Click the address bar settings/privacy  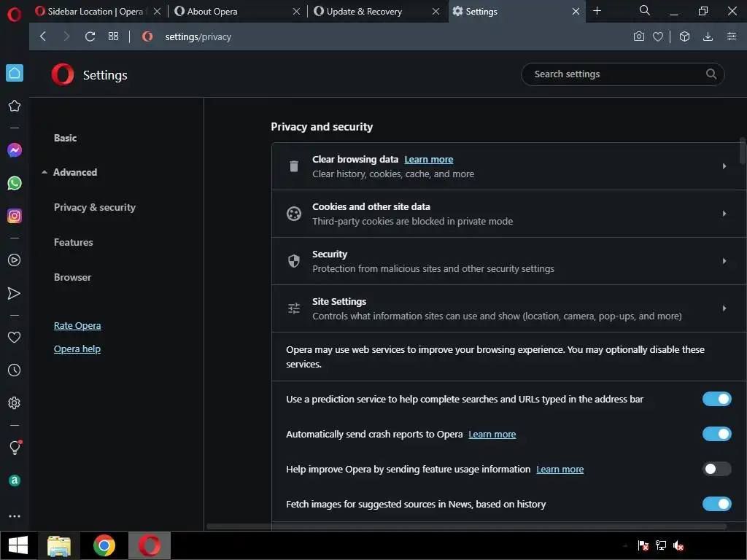tap(198, 36)
